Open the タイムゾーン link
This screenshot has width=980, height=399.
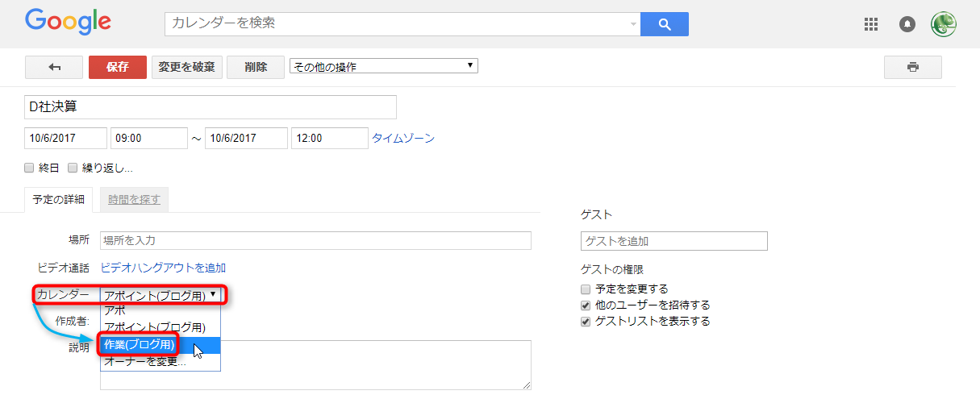[x=403, y=138]
